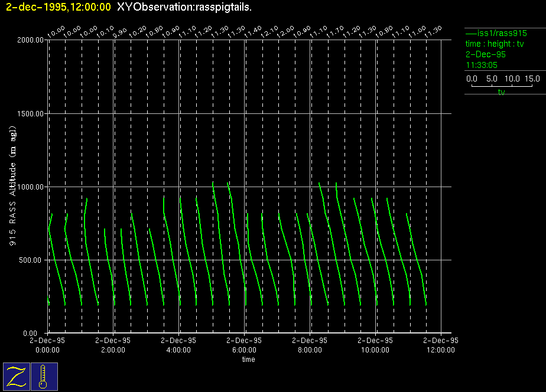546x392 pixels.
Task: Click the 915 RASS Altitude axis label
Action: click(x=13, y=185)
